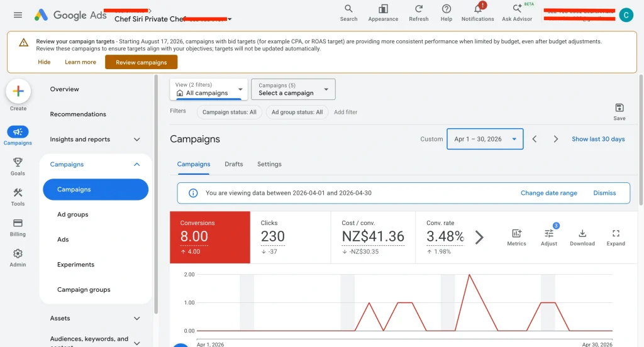
Task: Open the account selector dropdown arrow
Action: coord(230,19)
